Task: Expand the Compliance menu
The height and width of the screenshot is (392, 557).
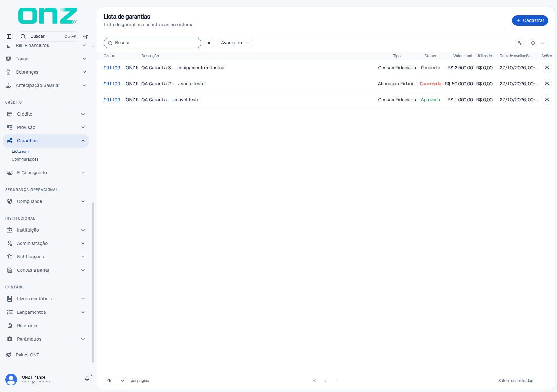Action: (x=46, y=201)
